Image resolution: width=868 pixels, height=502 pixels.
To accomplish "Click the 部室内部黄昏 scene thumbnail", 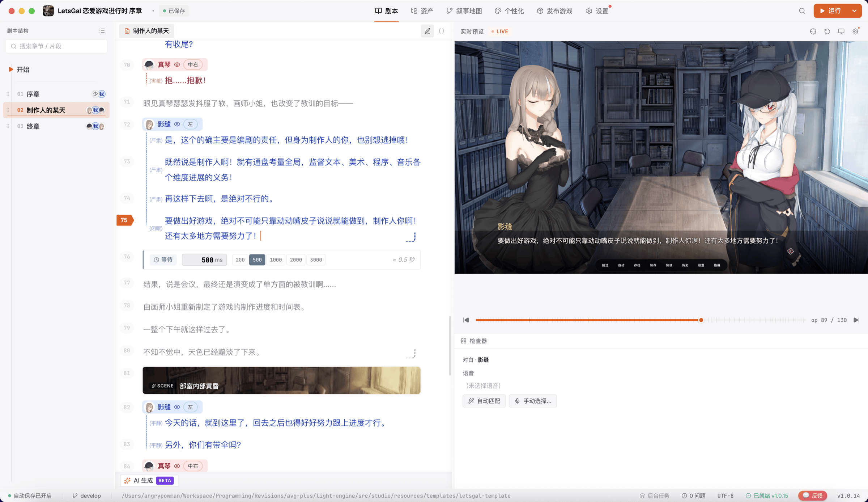I will [281, 380].
